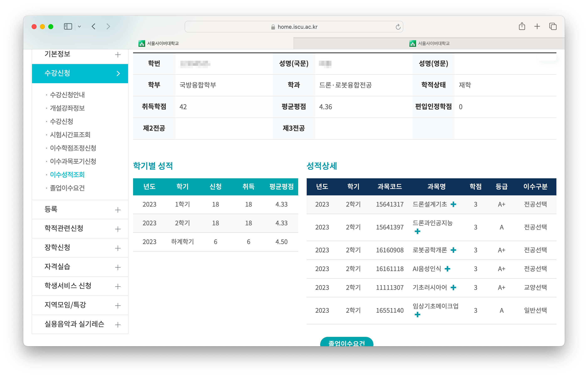Click the 취득학점 value 42
This screenshot has height=377, width=588.
pyautogui.click(x=183, y=107)
